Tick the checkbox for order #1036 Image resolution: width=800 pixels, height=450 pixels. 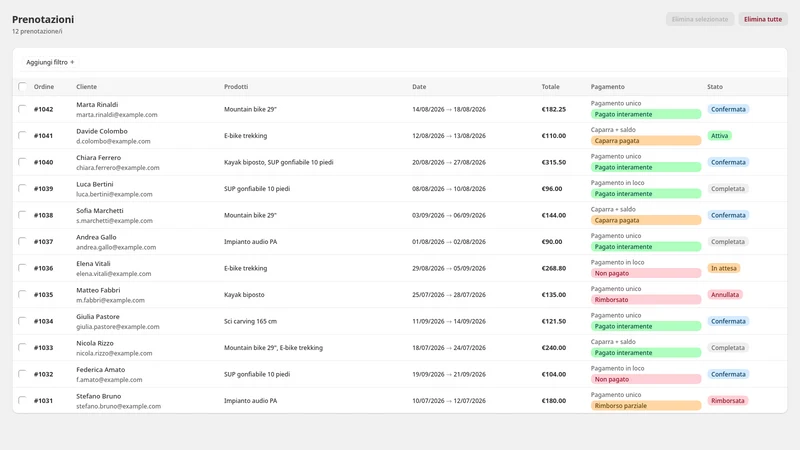tap(22, 268)
